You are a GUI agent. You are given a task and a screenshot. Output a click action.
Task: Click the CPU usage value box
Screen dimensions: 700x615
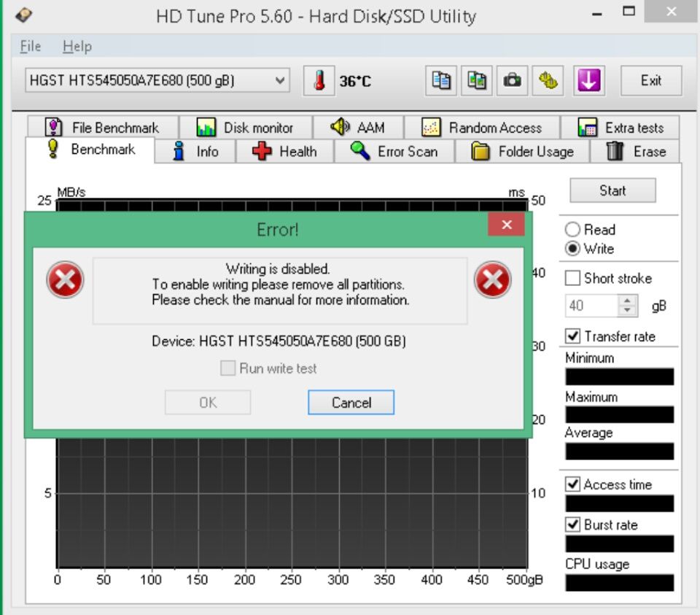620,583
